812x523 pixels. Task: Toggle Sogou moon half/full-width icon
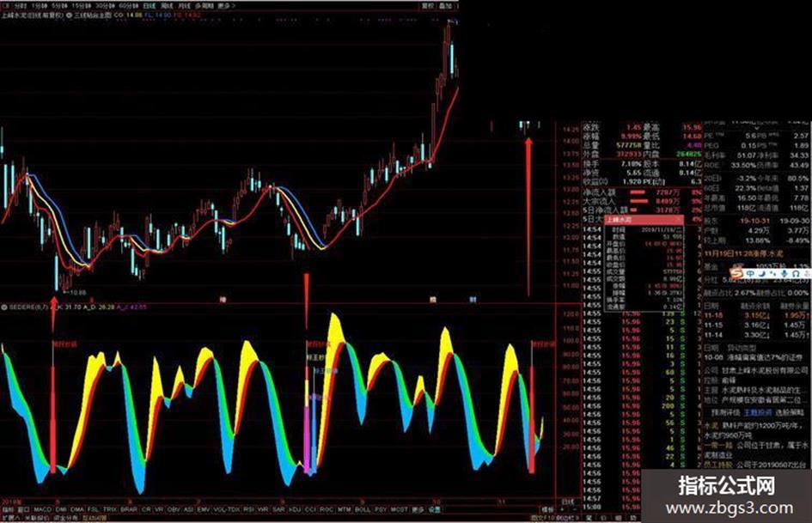pos(762,273)
